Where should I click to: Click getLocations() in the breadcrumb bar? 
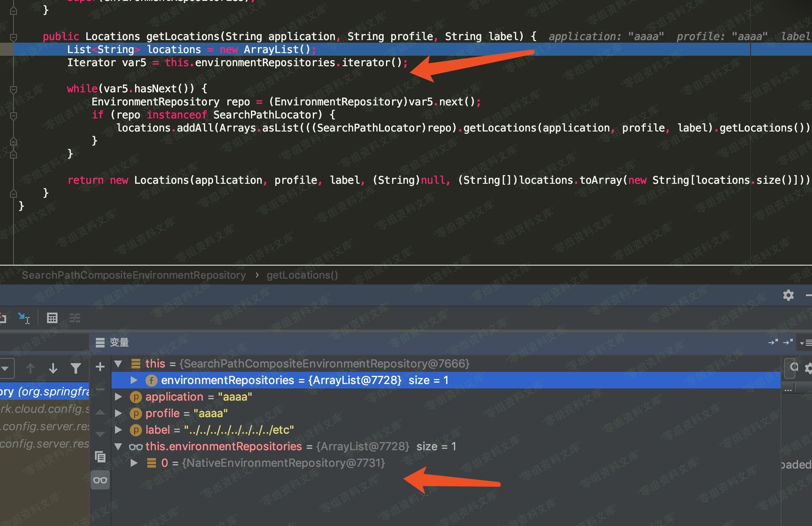point(302,275)
